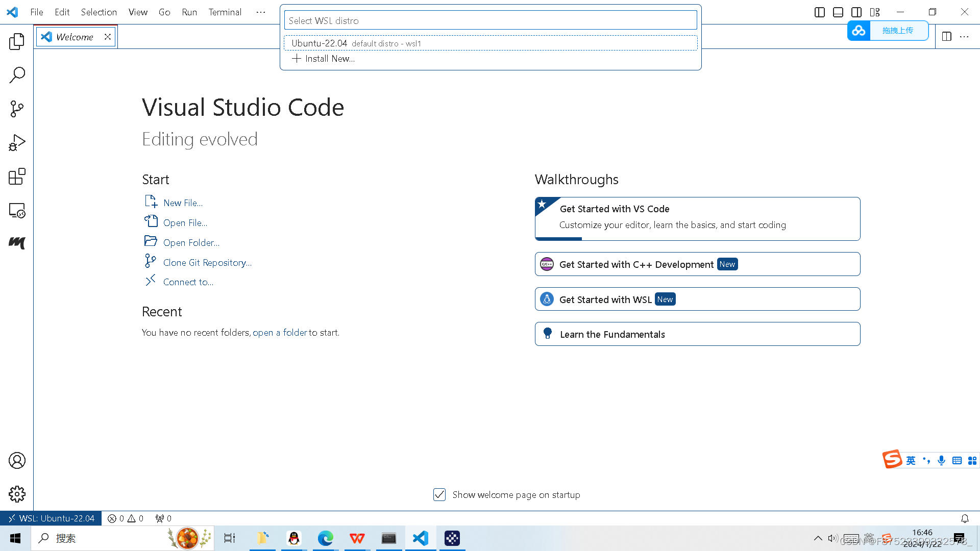This screenshot has height=551, width=980.
Task: Click the ports forwarded status item
Action: point(163,518)
